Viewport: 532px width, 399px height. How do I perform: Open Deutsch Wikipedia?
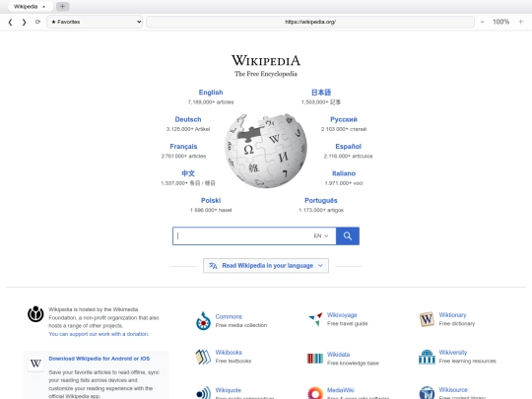pos(188,119)
